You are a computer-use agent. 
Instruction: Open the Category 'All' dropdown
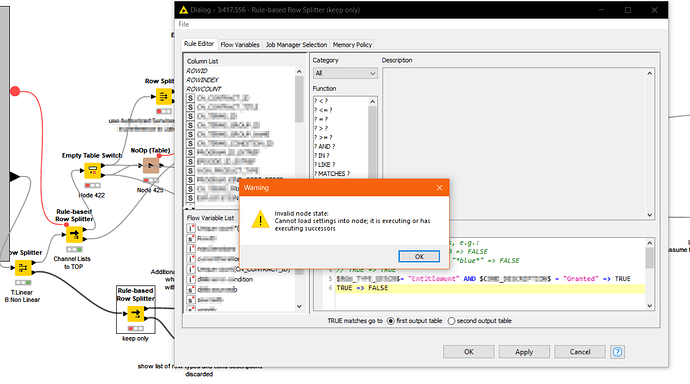pyautogui.click(x=345, y=73)
